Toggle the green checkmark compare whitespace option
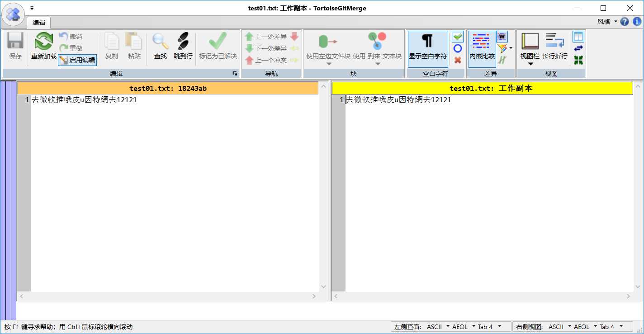The width and height of the screenshot is (644, 334). 458,37
